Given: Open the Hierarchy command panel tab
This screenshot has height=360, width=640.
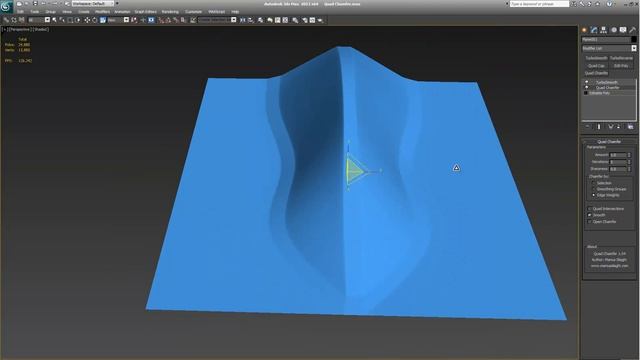Looking at the screenshot, I should click(x=603, y=30).
